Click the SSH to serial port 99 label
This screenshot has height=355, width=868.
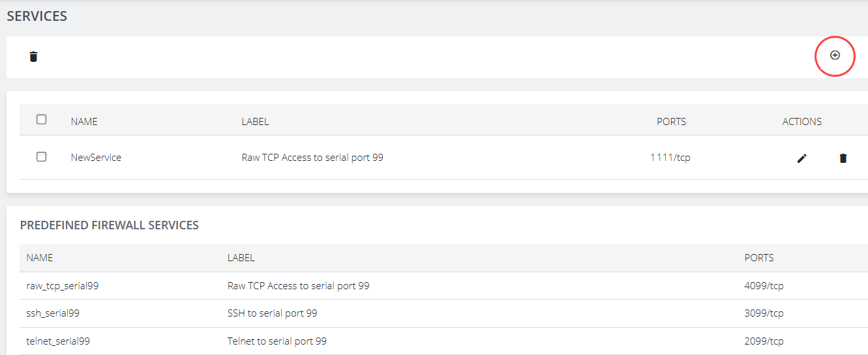(x=272, y=313)
